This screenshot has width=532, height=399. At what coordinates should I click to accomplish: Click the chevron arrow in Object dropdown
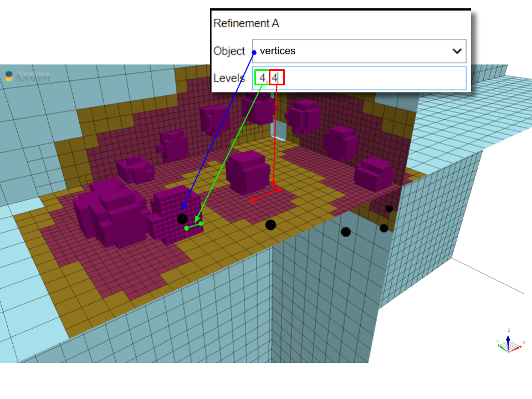pos(457,51)
